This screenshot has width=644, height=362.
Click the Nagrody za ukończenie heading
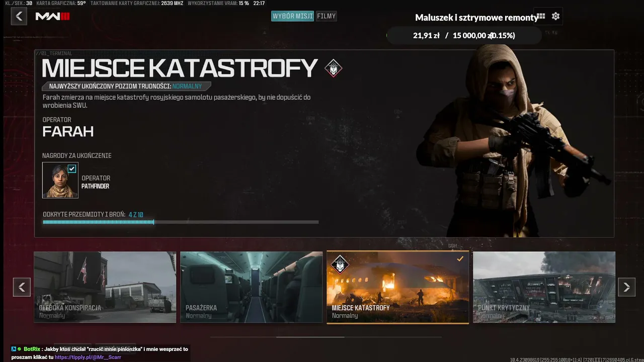(x=77, y=155)
